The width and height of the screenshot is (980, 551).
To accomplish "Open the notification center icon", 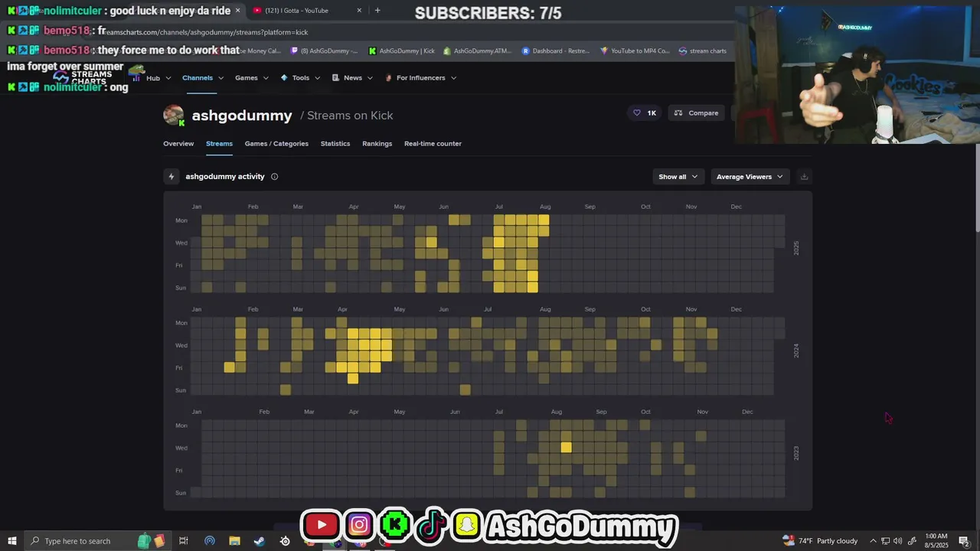I will coord(964,541).
